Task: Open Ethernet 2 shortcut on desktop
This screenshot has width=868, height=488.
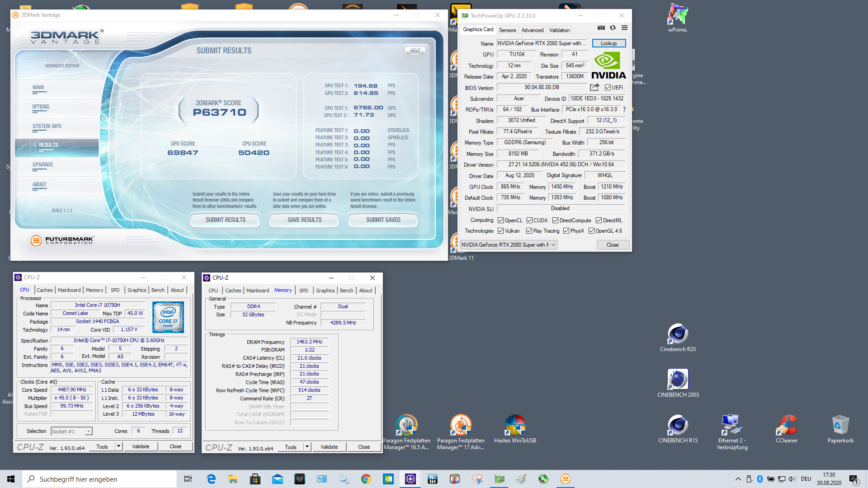Action: click(x=732, y=432)
